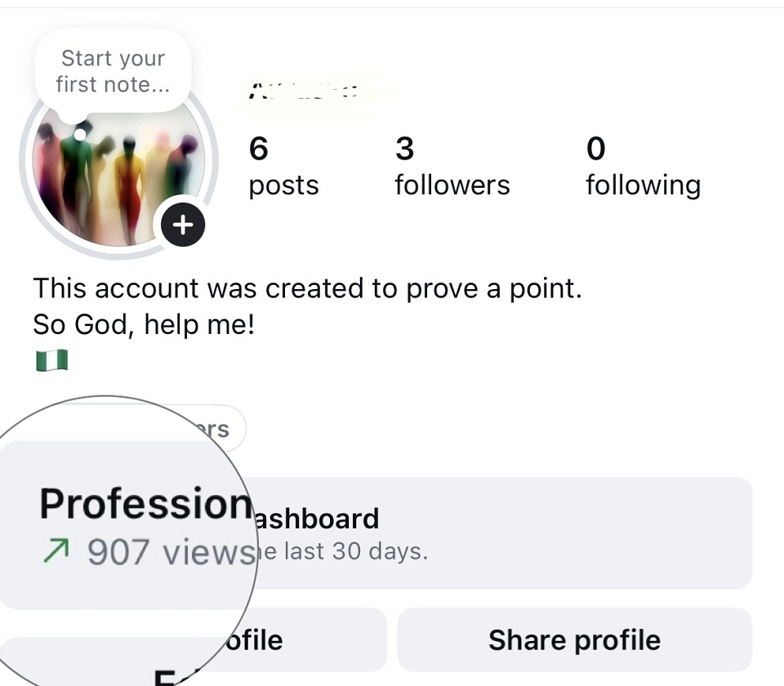Click the Nigerian flag emoji in bio
This screenshot has height=686, width=784.
[x=52, y=360]
